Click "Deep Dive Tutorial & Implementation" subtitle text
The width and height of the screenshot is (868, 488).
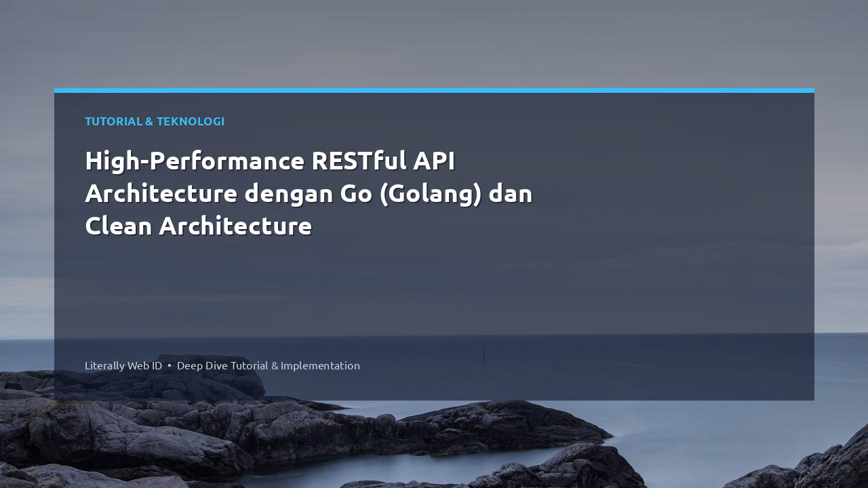[x=269, y=365]
